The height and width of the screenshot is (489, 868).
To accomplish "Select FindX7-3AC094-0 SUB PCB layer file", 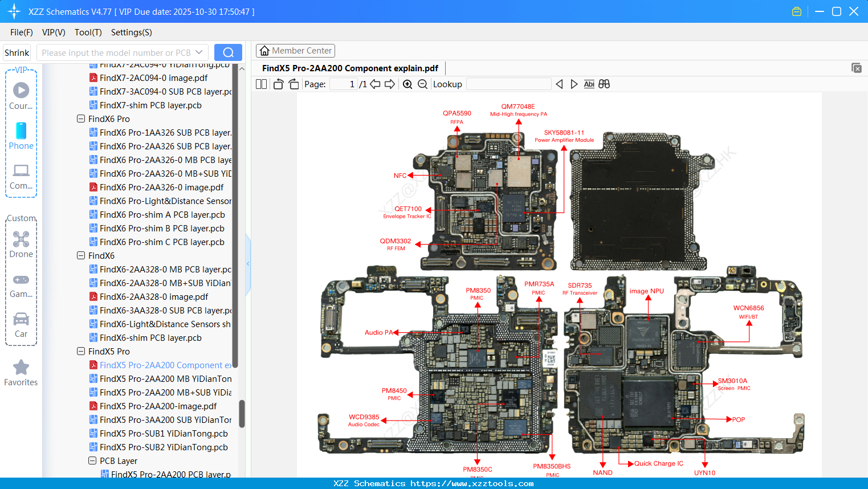I will [160, 92].
